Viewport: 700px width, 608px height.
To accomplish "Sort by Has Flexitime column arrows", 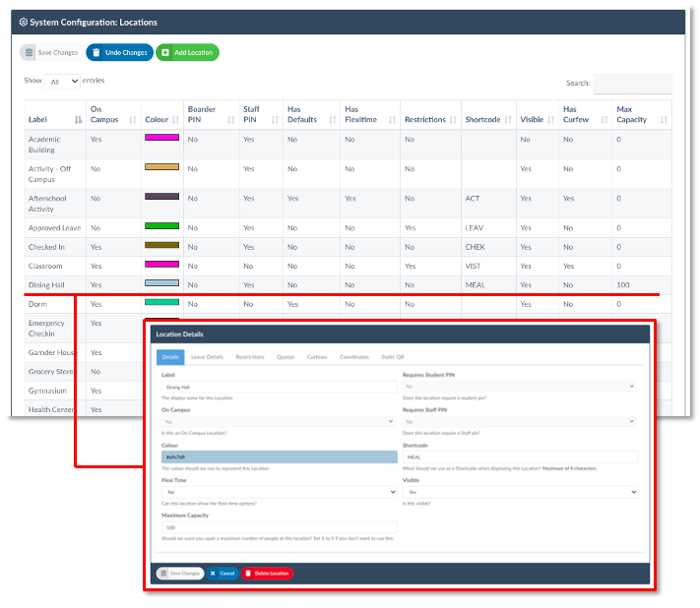I will tap(393, 120).
